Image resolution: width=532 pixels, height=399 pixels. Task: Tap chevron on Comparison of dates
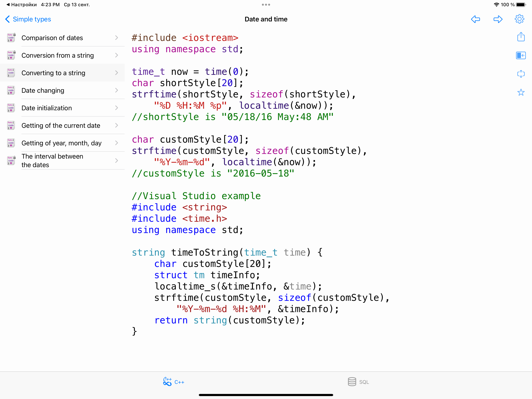point(117,38)
